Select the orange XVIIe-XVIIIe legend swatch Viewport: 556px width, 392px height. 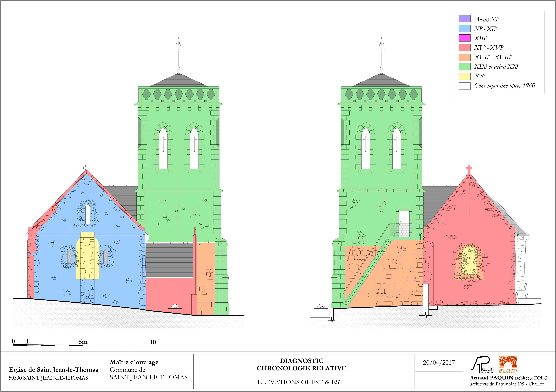tap(464, 57)
